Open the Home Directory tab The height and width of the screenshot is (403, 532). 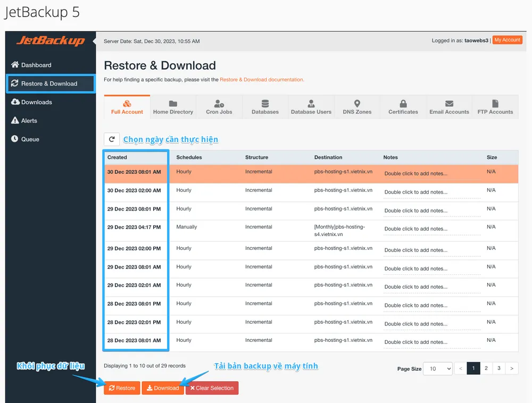(x=173, y=107)
